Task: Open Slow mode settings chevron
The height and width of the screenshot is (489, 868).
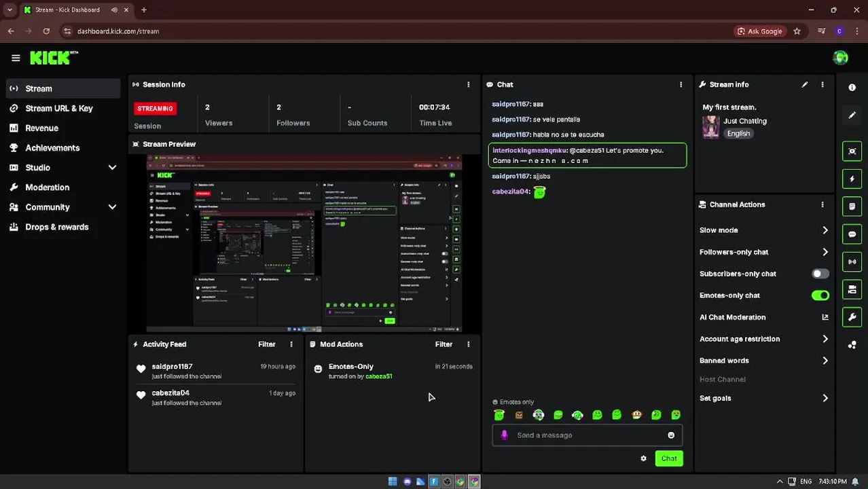Action: (825, 230)
